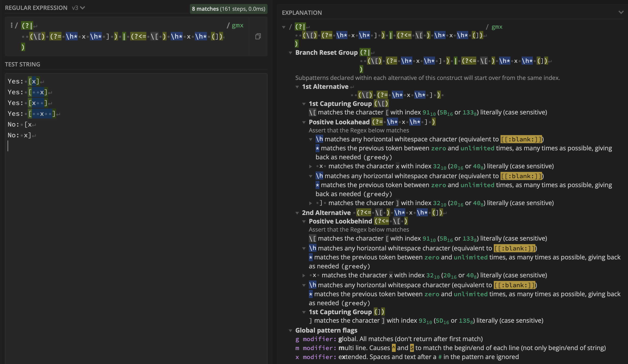Open the regex delimiter options dots menu
Viewport: 628px width, 364px height.
point(11,25)
